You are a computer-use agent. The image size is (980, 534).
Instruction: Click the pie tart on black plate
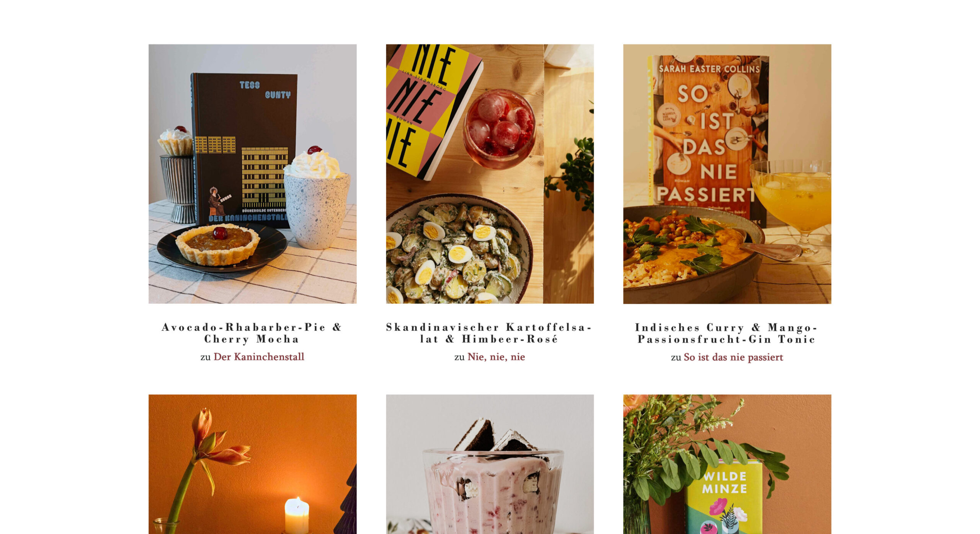pos(218,246)
